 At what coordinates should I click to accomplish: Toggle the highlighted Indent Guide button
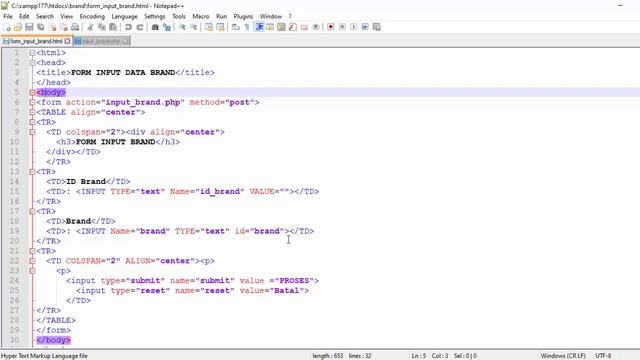tap(259, 27)
